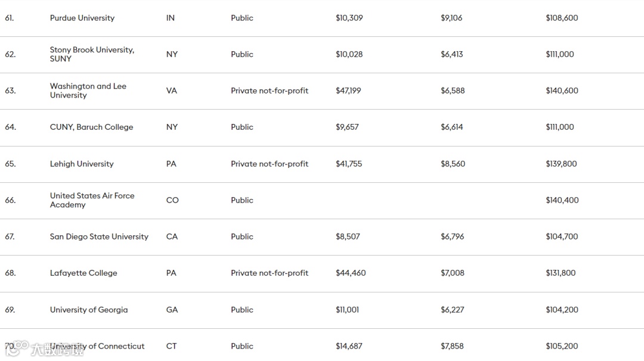Click San Diego State's $6,796 debt value
Viewport: 644px width, 361px height.
pyautogui.click(x=452, y=236)
